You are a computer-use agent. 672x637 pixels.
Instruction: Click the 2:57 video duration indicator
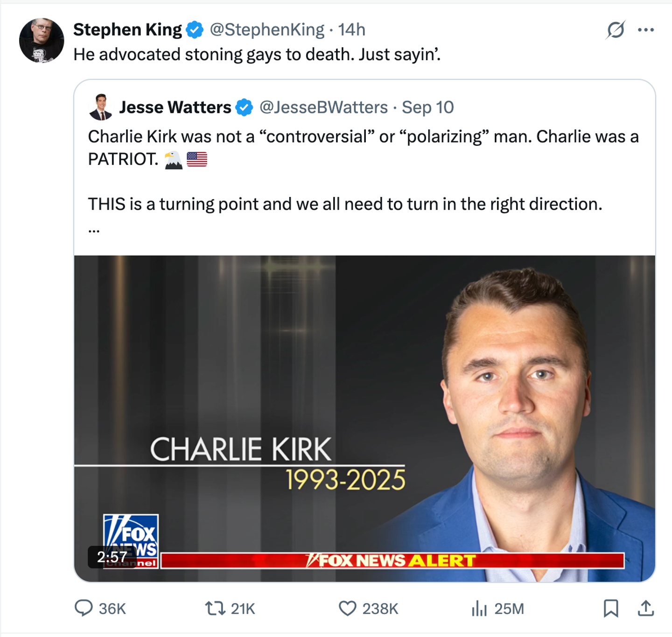111,556
